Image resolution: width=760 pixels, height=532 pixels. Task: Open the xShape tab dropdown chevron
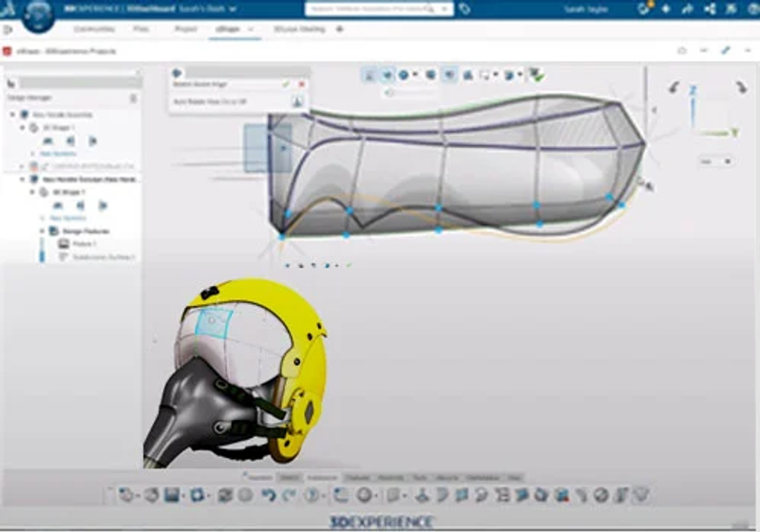(250, 29)
